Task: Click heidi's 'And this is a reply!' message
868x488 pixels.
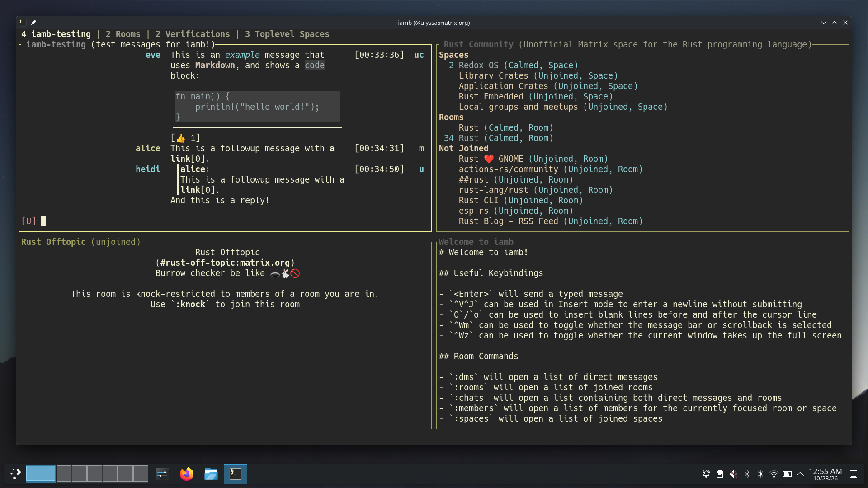Action: [x=220, y=201]
